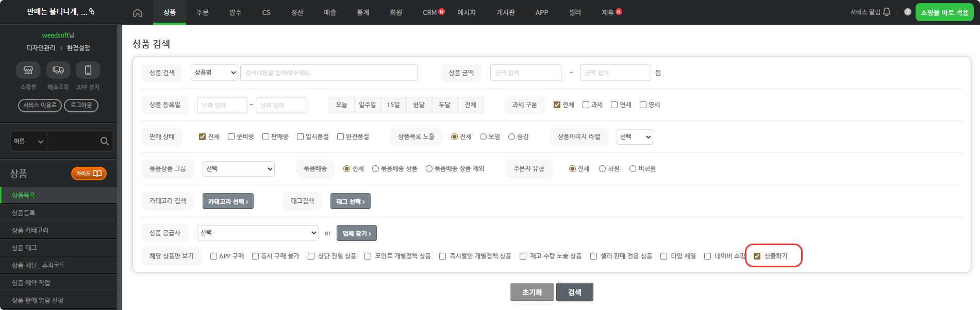Image resolution: width=980 pixels, height=310 pixels.
Task: Select the 보임 radio for 상품목록 노출
Action: point(484,137)
